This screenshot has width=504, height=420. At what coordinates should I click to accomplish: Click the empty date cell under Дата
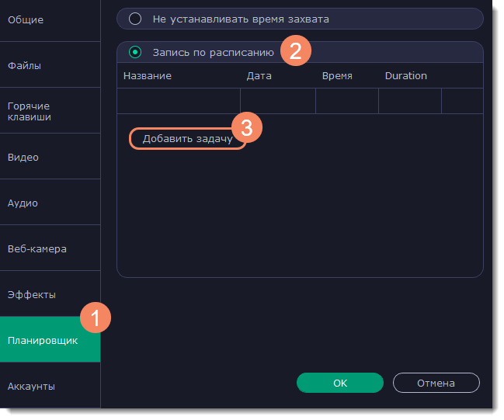coord(277,101)
